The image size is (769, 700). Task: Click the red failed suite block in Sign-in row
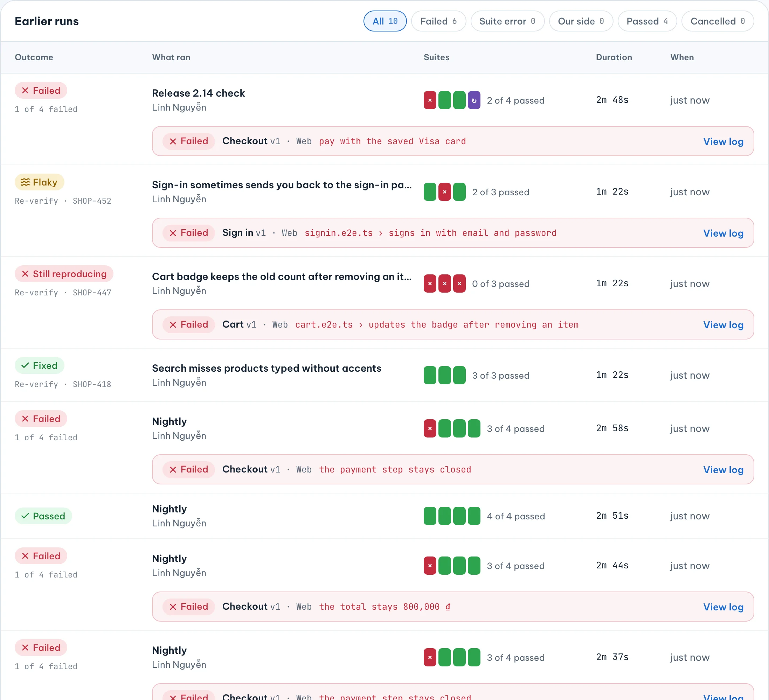(444, 192)
